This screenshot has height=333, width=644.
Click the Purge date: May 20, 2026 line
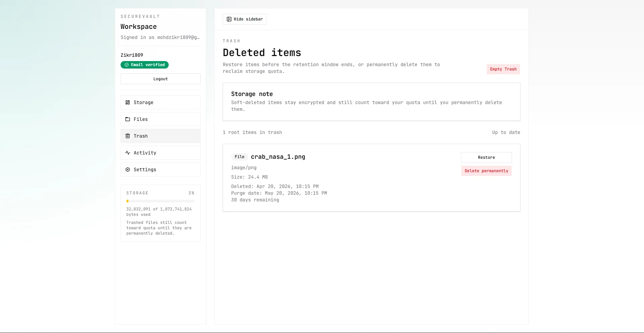(x=279, y=193)
